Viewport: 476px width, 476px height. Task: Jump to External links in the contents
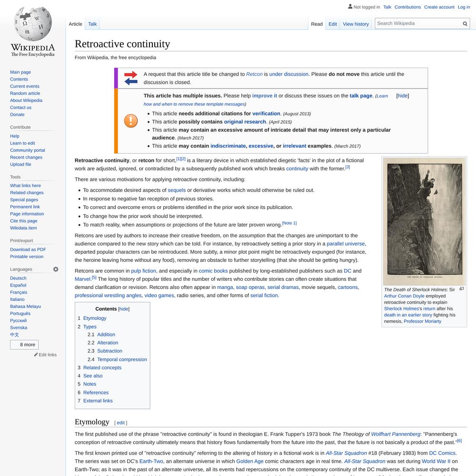coord(98,401)
